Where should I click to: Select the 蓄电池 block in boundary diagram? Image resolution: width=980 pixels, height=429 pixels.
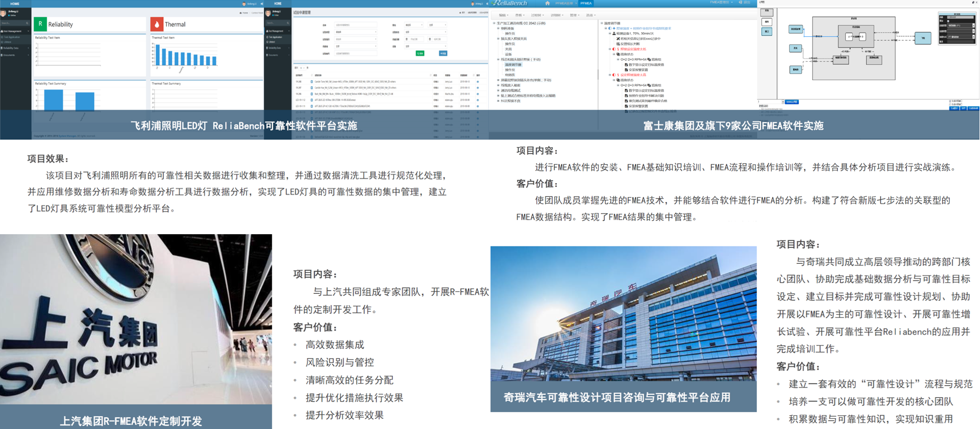795,69
